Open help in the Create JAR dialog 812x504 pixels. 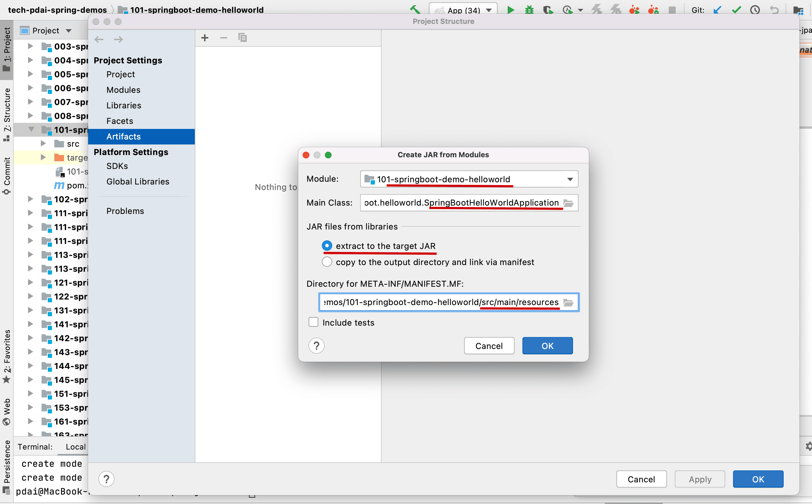coord(316,346)
